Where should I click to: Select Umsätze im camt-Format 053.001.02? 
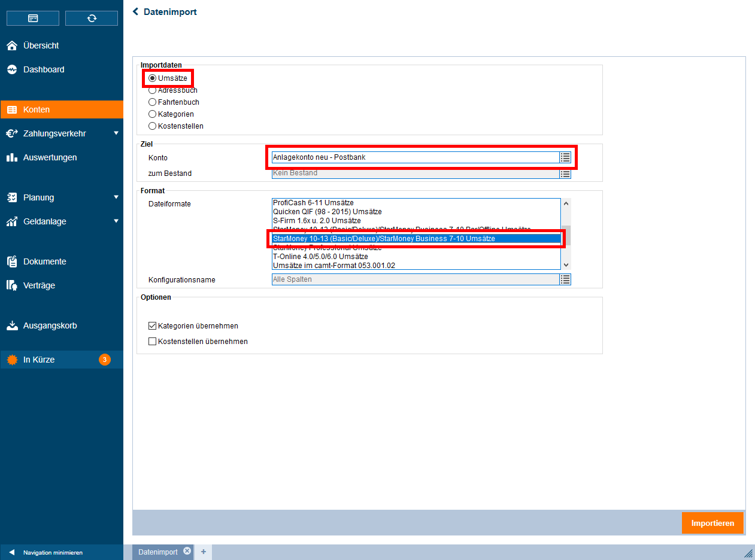click(x=416, y=266)
